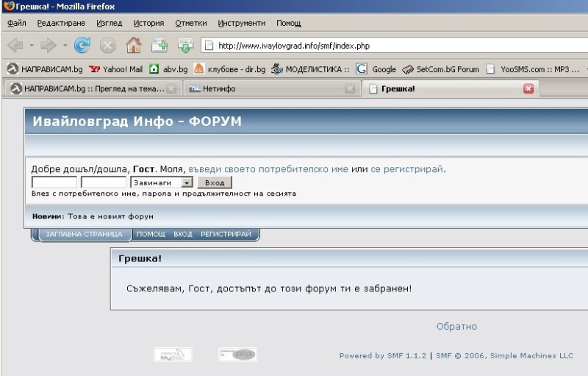588x376 pixels.
Task: Open the Помощ menu
Action: [x=289, y=24]
